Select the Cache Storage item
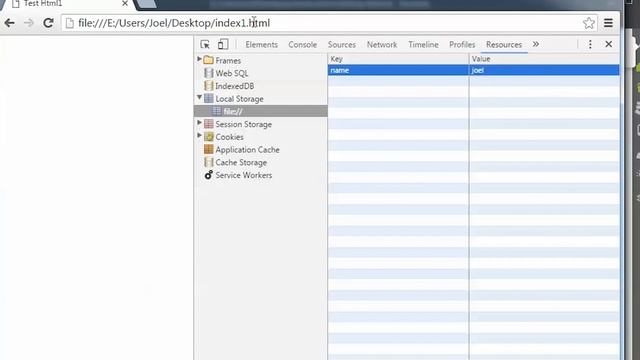 (x=241, y=162)
